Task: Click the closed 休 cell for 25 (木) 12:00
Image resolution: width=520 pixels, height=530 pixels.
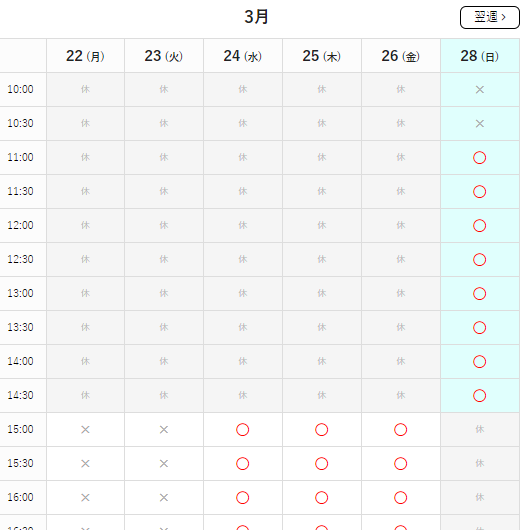Action: [x=322, y=225]
